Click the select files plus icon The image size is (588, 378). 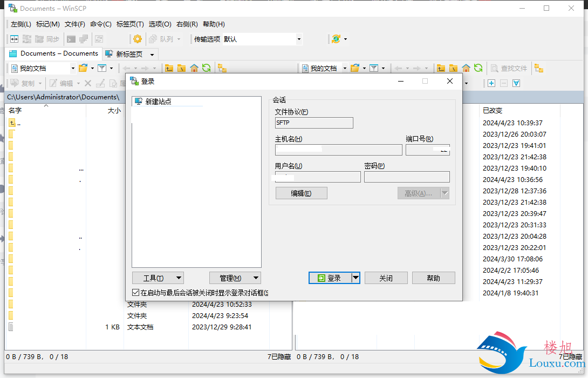point(491,83)
